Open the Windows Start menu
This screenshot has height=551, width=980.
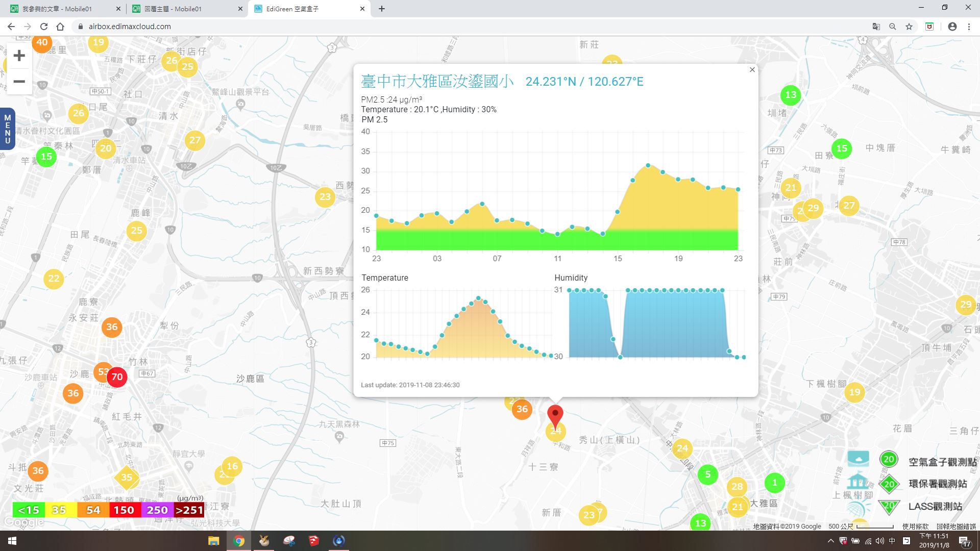pyautogui.click(x=12, y=541)
